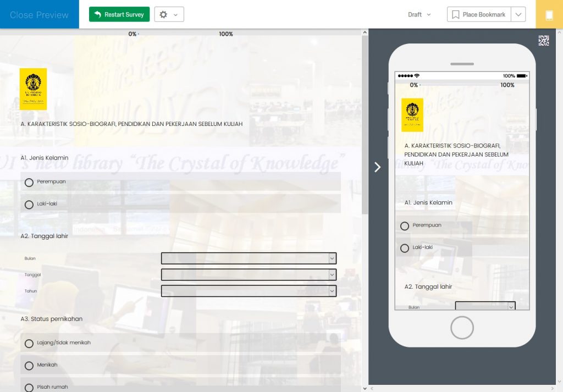Click the section A heading in desktop preview
563x392 pixels.
[x=132, y=124]
